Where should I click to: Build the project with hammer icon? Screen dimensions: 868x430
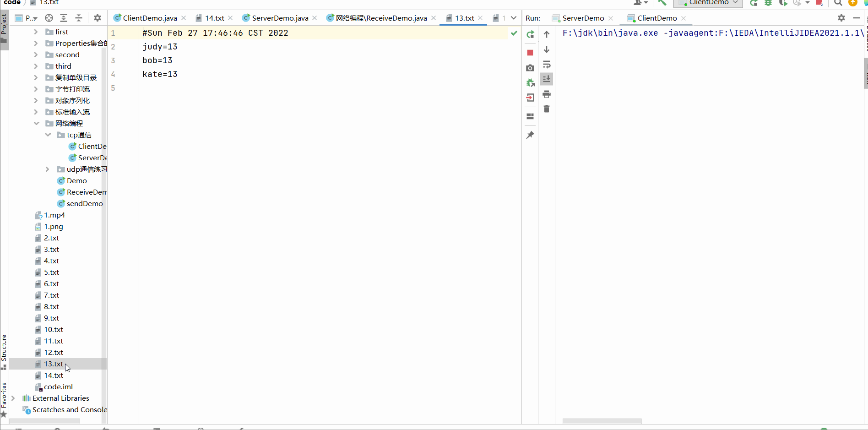pos(662,3)
